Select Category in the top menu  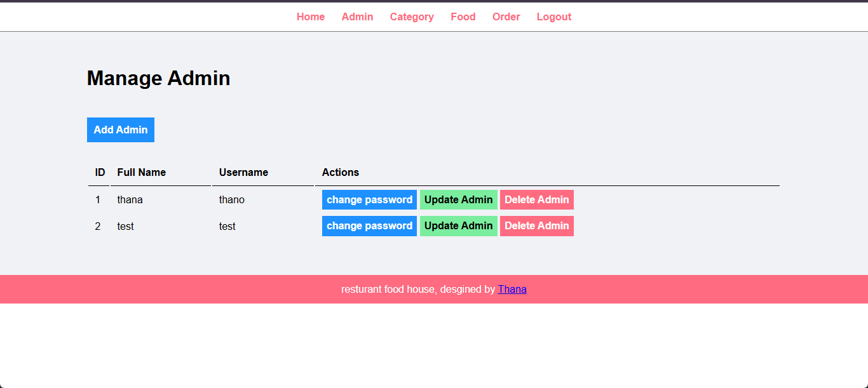point(412,17)
